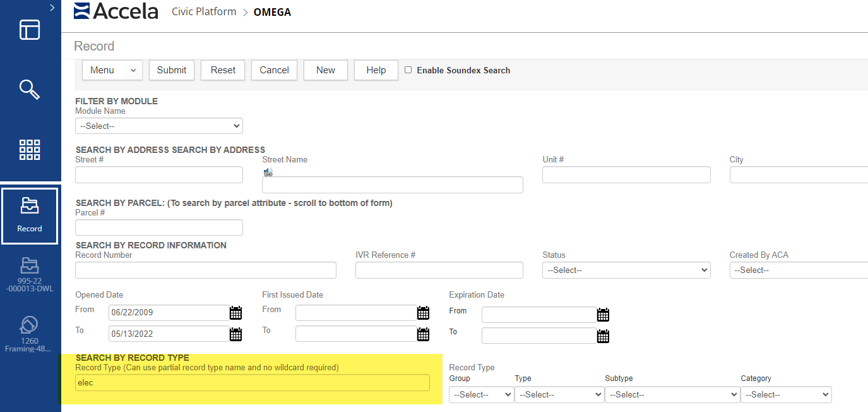The image size is (868, 412).
Task: Open calendar picker for First Issued Date To
Action: click(x=423, y=334)
